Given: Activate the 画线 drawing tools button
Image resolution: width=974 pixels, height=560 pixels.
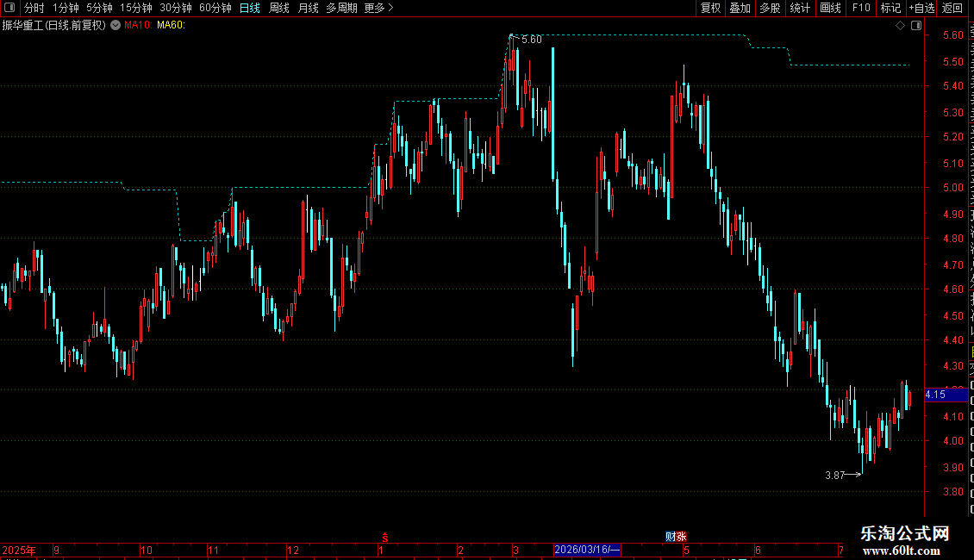Looking at the screenshot, I should click(x=830, y=8).
